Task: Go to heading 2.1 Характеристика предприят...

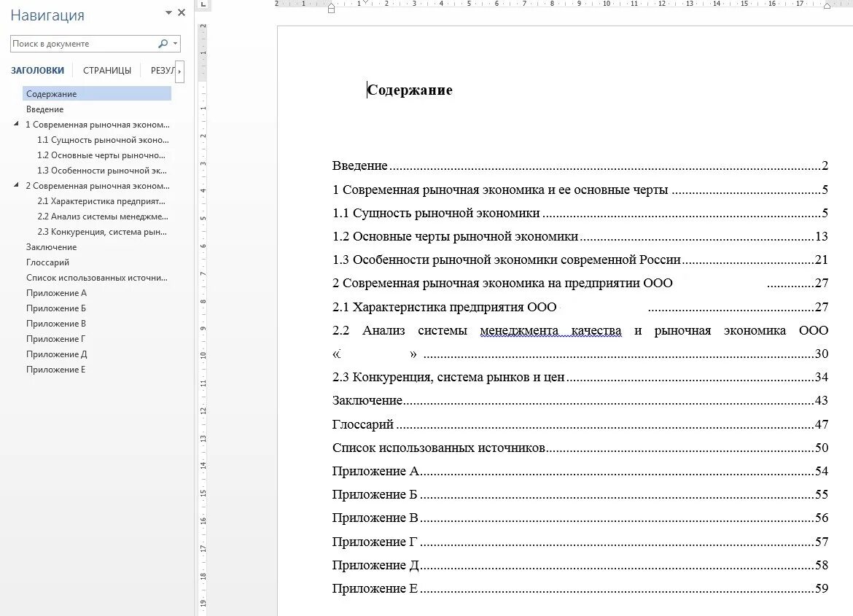Action: 101,200
